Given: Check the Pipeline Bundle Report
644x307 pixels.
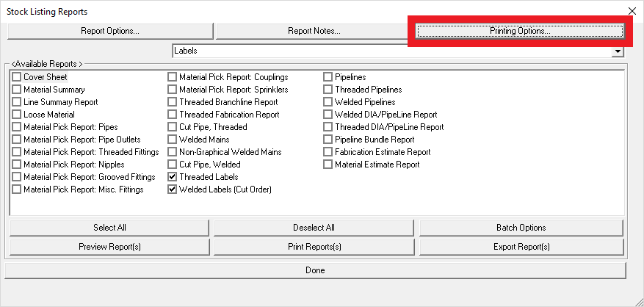Looking at the screenshot, I should coord(328,140).
